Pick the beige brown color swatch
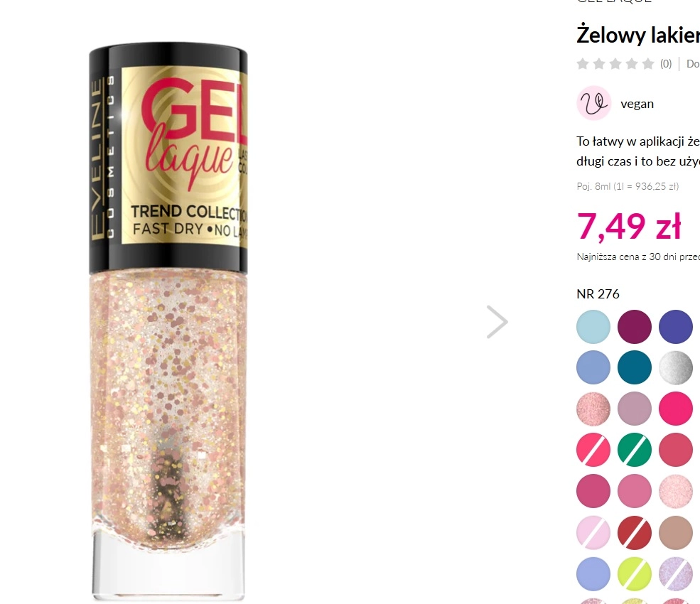The height and width of the screenshot is (604, 700). coord(675,533)
